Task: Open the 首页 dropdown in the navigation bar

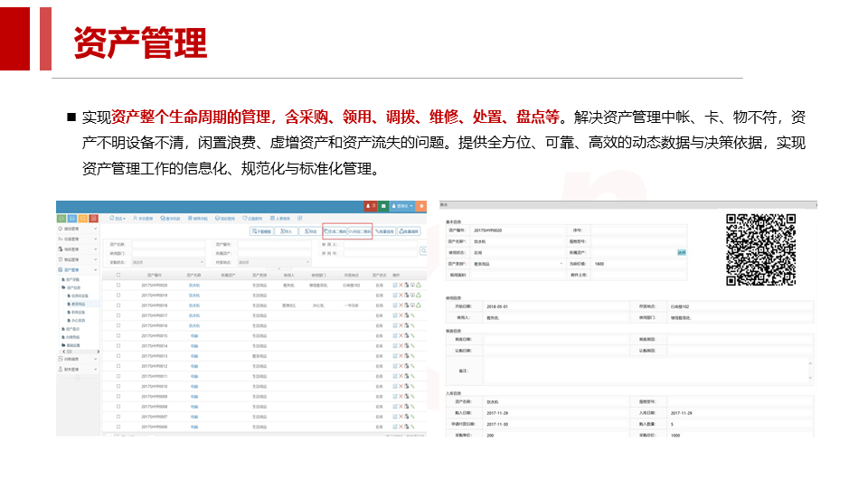Action: point(118,219)
